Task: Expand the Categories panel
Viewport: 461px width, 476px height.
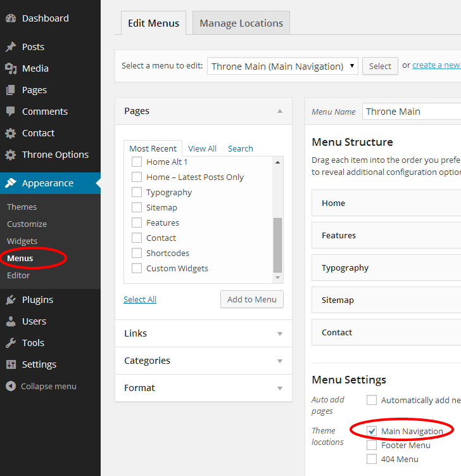Action: [203, 361]
